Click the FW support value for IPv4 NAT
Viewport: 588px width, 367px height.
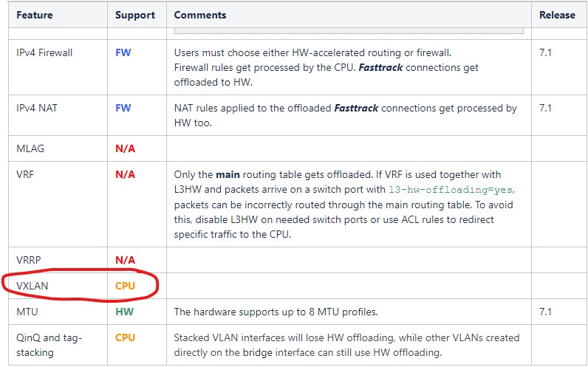pos(123,108)
